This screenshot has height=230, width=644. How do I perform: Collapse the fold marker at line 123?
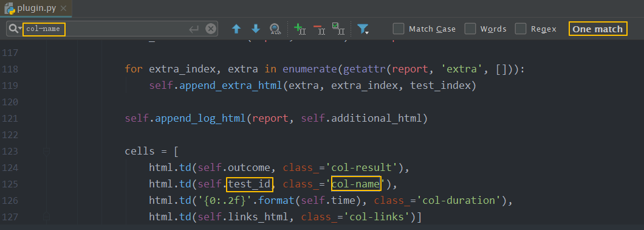[46, 152]
